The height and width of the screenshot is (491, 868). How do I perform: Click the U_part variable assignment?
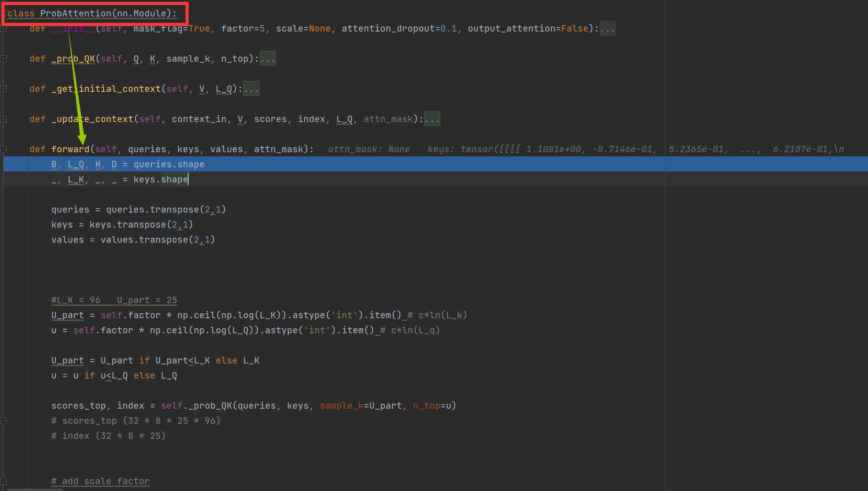[67, 315]
